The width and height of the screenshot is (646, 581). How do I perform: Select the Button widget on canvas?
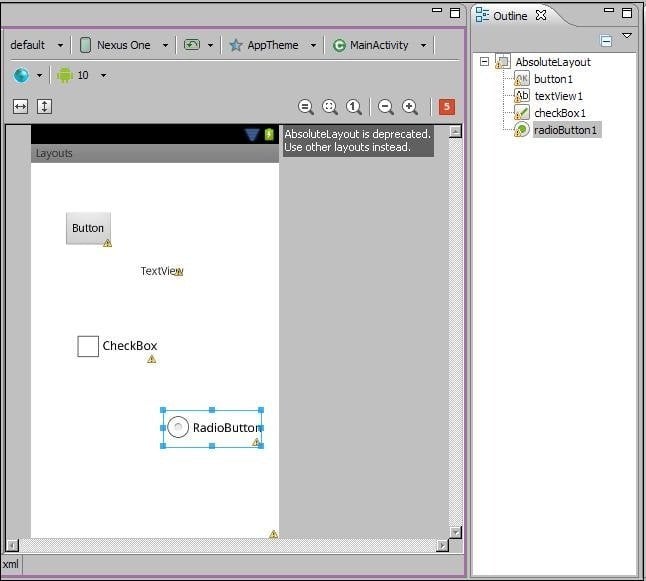[x=88, y=228]
